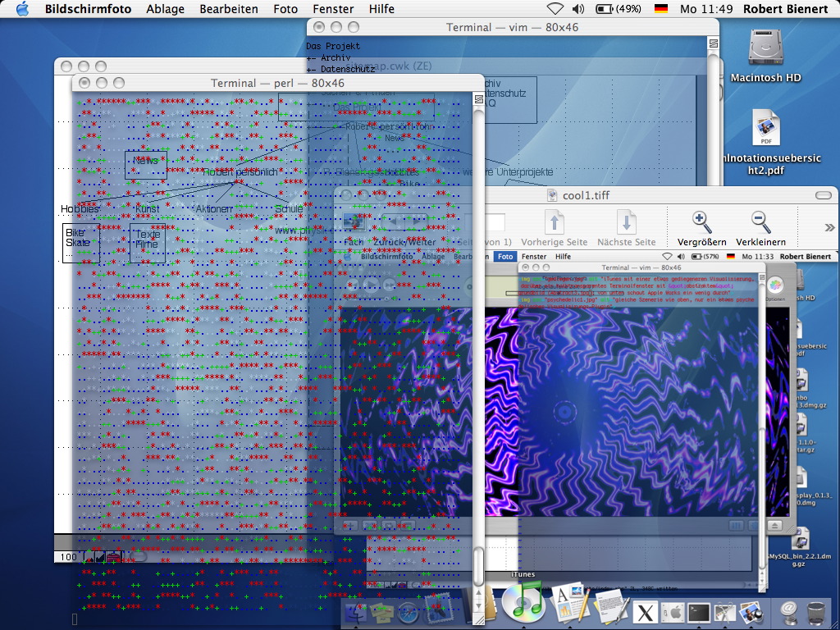Image resolution: width=840 pixels, height=630 pixels.
Task: Open TextEdit from the Dock
Action: [x=612, y=606]
